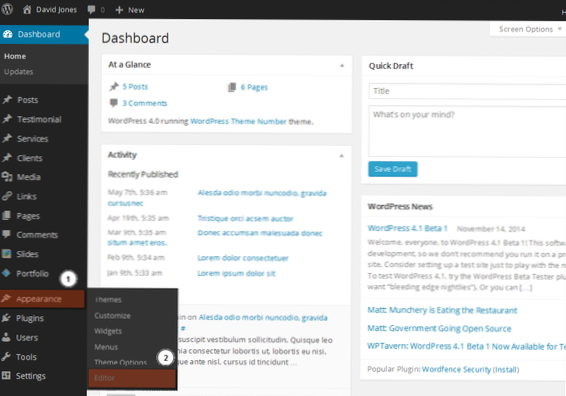The height and width of the screenshot is (396, 566).
Task: Click the plug icon beside Plugins
Action: tap(6, 318)
